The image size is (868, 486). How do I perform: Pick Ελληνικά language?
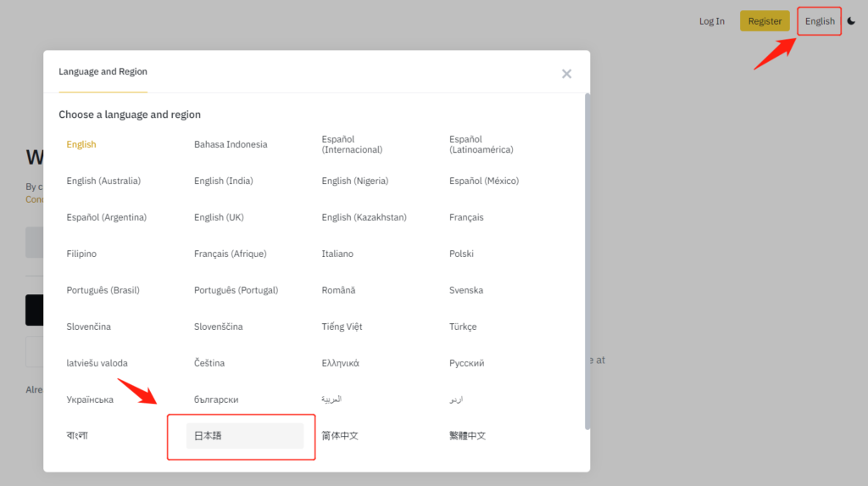coord(341,363)
